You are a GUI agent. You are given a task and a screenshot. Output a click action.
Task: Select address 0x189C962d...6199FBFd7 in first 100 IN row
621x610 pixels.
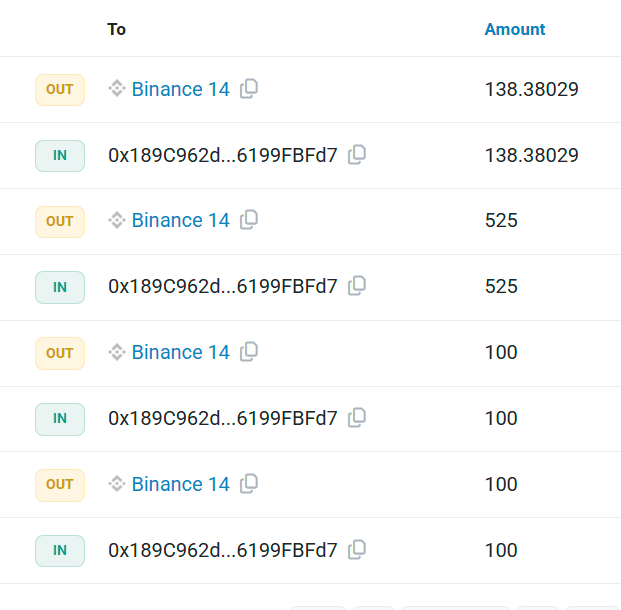223,418
